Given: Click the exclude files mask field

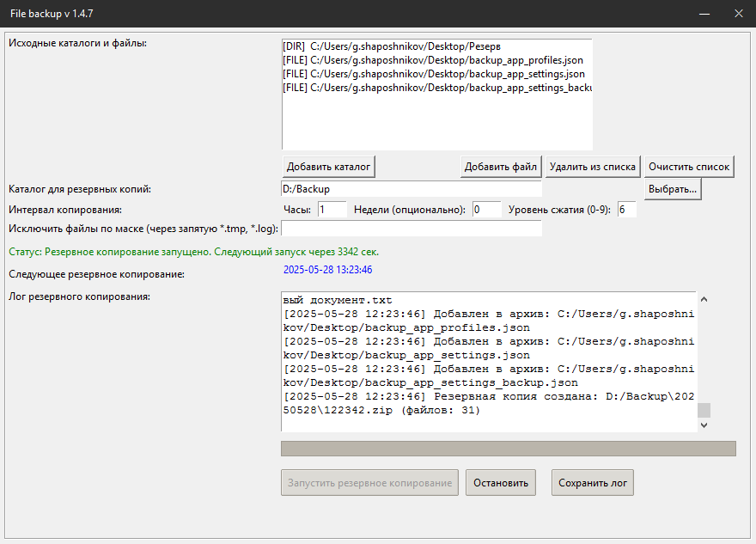Looking at the screenshot, I should (x=412, y=229).
